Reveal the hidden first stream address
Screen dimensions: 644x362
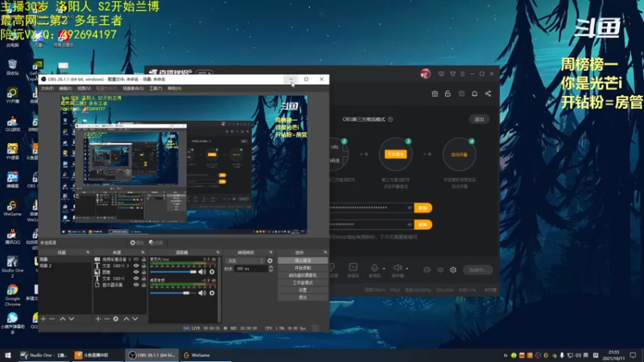pyautogui.click(x=410, y=208)
